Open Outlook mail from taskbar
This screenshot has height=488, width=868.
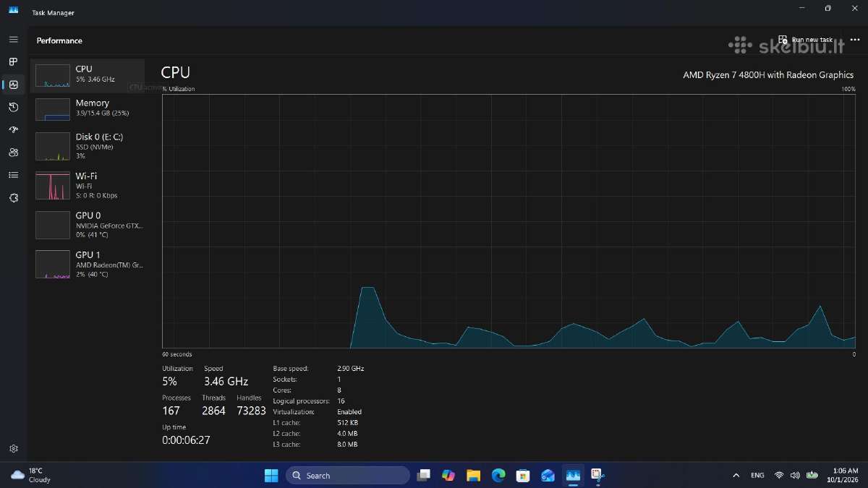click(x=548, y=475)
